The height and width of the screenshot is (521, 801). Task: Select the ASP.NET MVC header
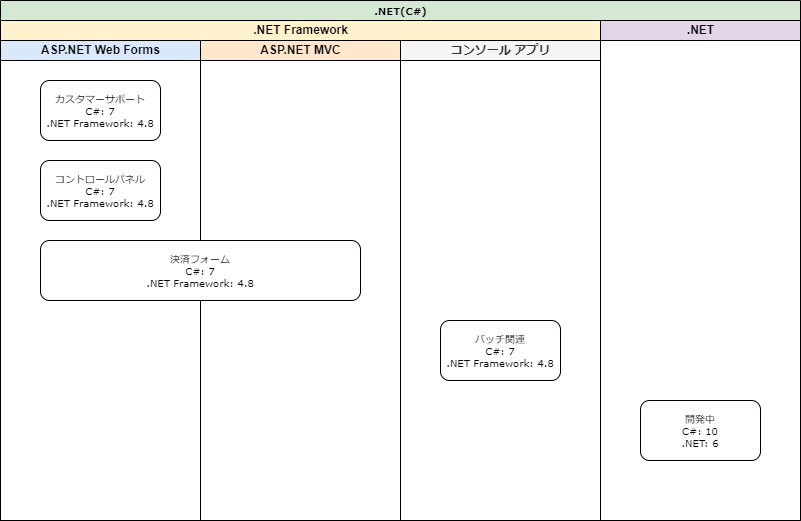pyautogui.click(x=300, y=50)
